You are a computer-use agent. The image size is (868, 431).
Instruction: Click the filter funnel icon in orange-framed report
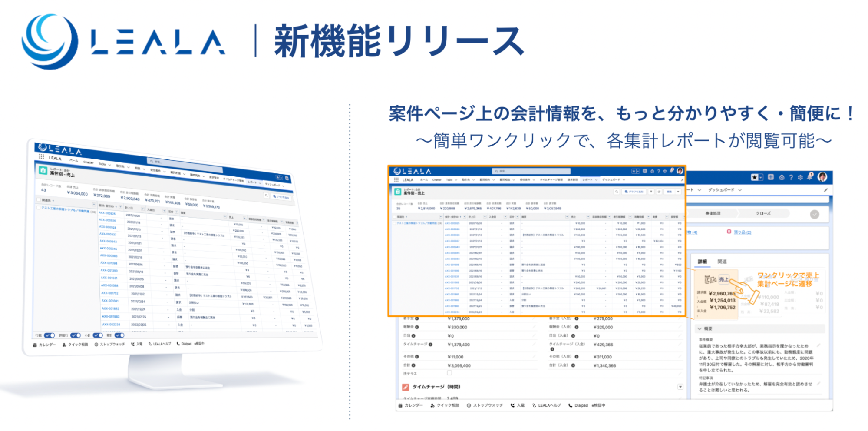pos(651,192)
